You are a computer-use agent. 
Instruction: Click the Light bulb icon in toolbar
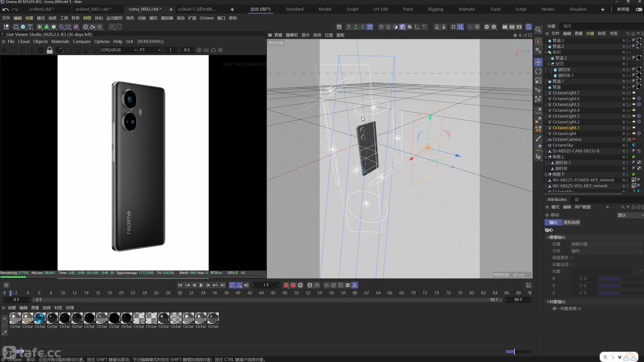tap(100, 27)
